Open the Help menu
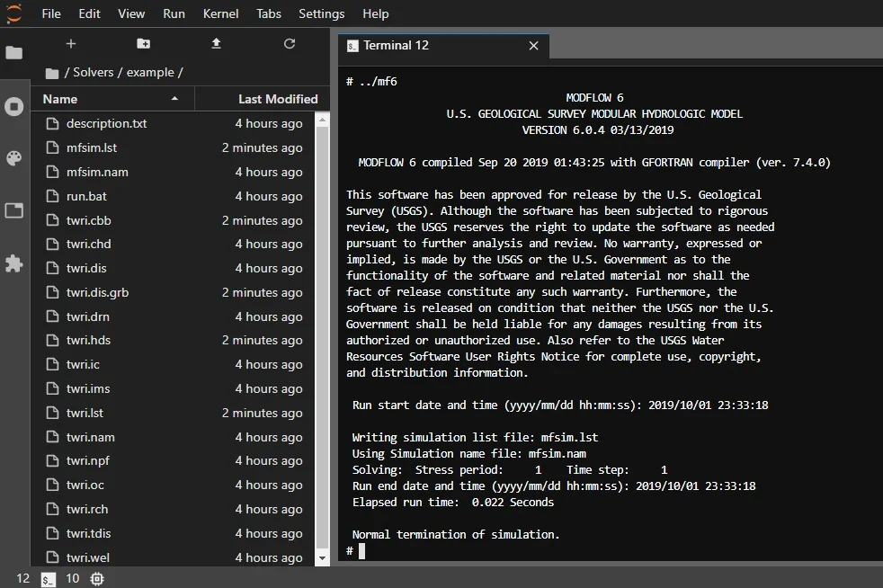The image size is (883, 588). pyautogui.click(x=376, y=13)
